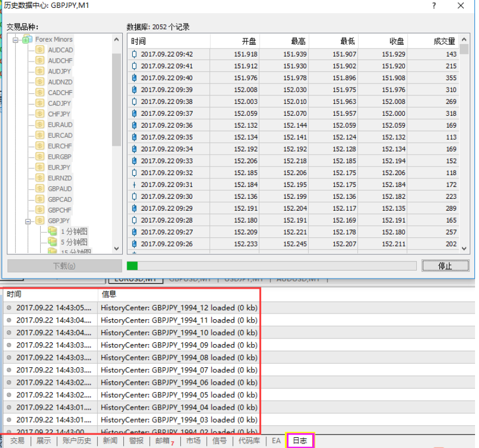479x448 pixels.
Task: Click the green download progress bar
Action: coord(132,266)
